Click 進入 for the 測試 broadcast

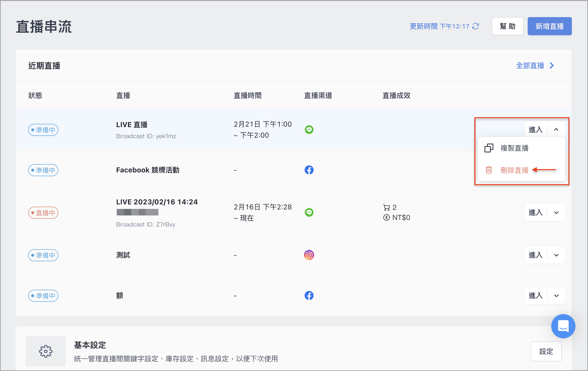tap(536, 255)
